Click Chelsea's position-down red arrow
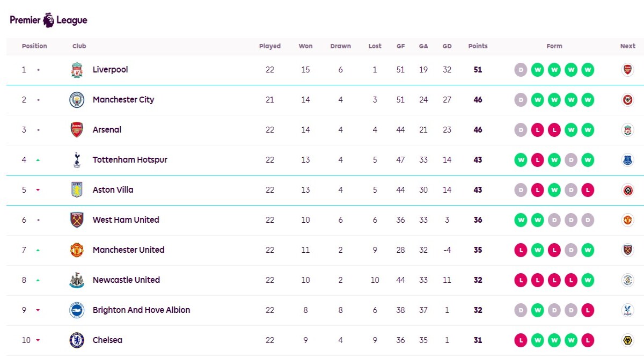Image resolution: width=644 pixels, height=358 pixels. [x=38, y=340]
